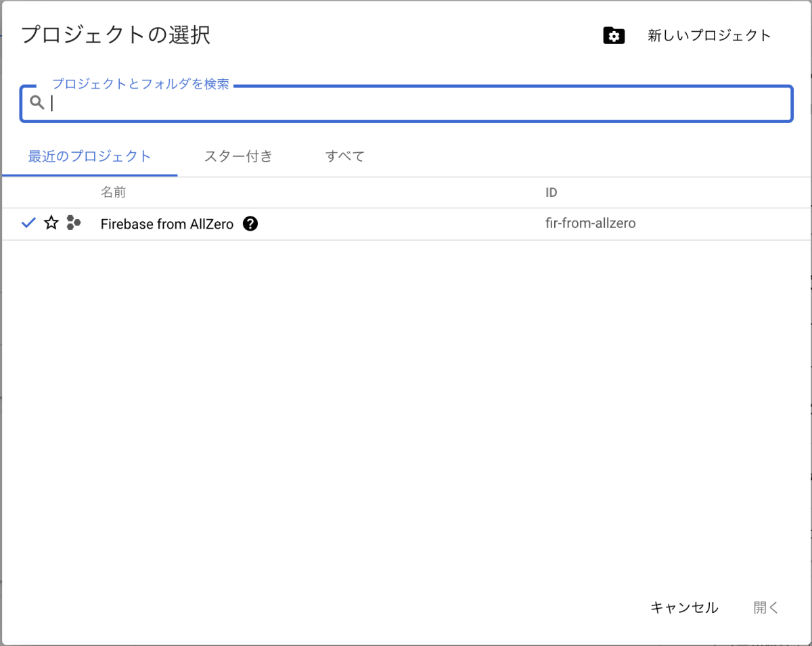Open Firebase from AllZero project link
This screenshot has width=812, height=646.
[167, 224]
